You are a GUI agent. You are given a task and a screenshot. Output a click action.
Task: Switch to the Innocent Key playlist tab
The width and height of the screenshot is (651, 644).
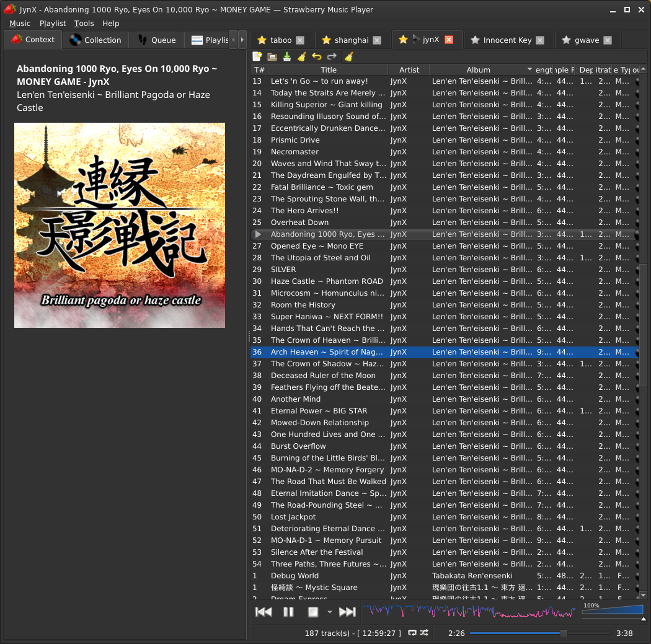(507, 40)
